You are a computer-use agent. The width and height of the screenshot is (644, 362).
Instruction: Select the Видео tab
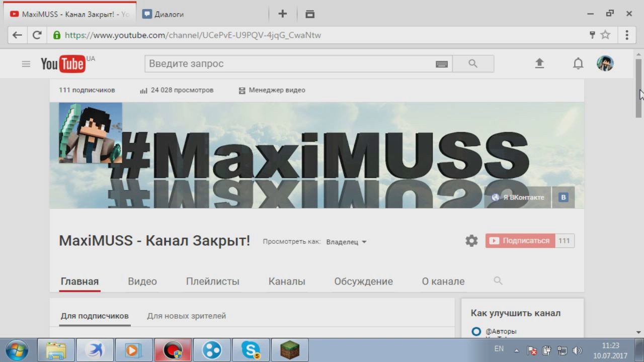142,282
